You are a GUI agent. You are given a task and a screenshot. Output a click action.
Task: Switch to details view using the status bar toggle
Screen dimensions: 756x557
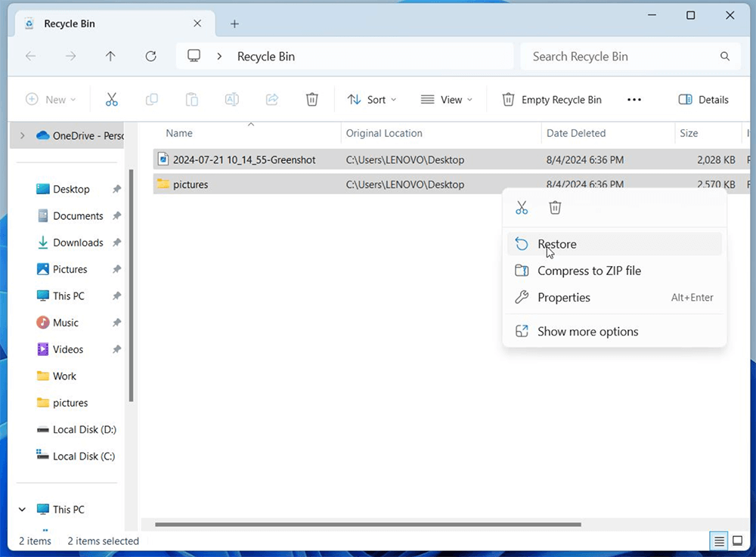[x=718, y=541]
